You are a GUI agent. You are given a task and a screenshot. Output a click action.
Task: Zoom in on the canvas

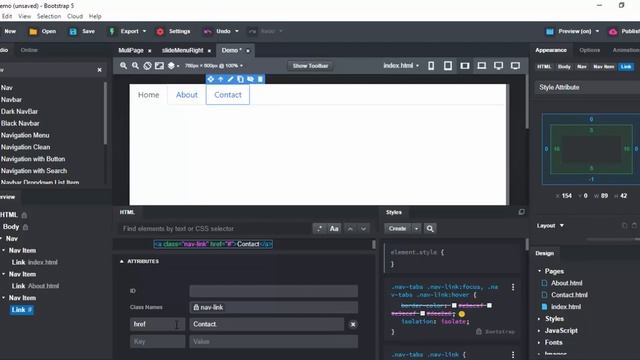pyautogui.click(x=123, y=66)
